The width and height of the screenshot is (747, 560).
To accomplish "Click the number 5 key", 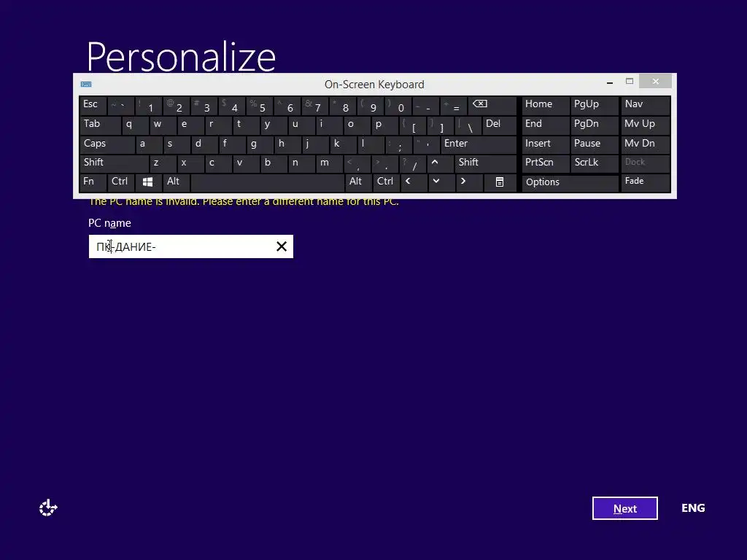I will click(260, 106).
